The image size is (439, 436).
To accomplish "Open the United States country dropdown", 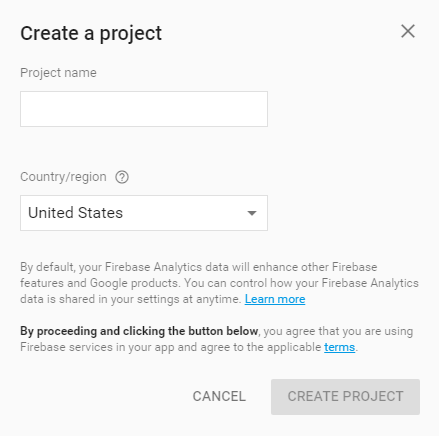I will click(x=144, y=213).
